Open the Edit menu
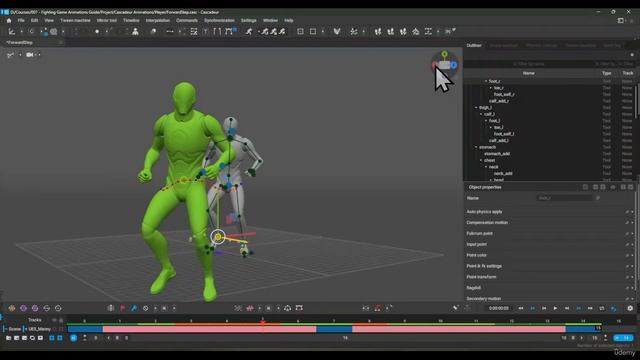The image size is (640, 360). [34, 20]
